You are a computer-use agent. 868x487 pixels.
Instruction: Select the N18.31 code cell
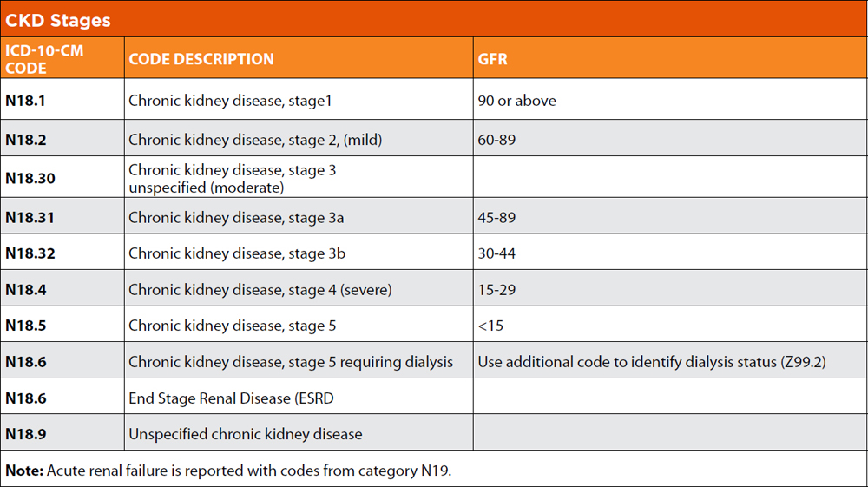tap(30, 218)
